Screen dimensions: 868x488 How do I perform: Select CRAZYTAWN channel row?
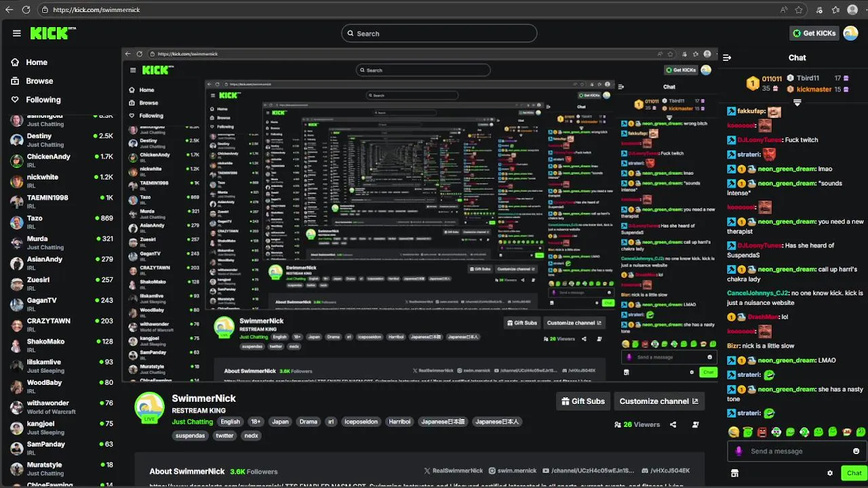pos(61,325)
